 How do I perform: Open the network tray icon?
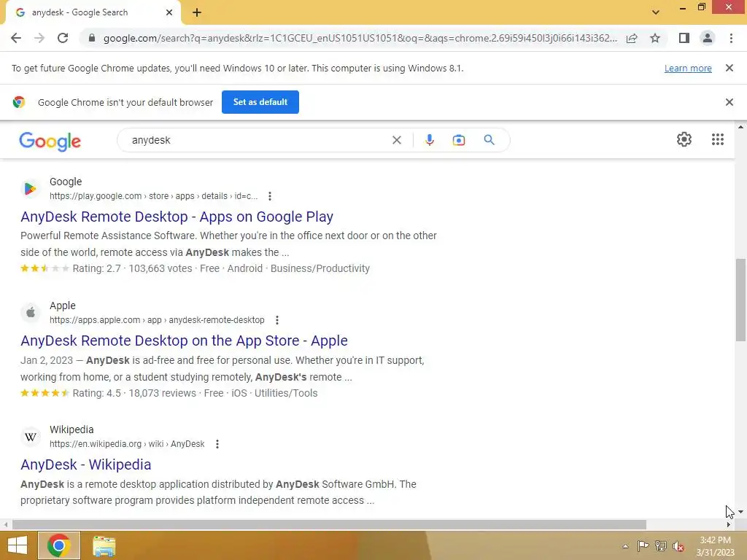click(x=661, y=546)
